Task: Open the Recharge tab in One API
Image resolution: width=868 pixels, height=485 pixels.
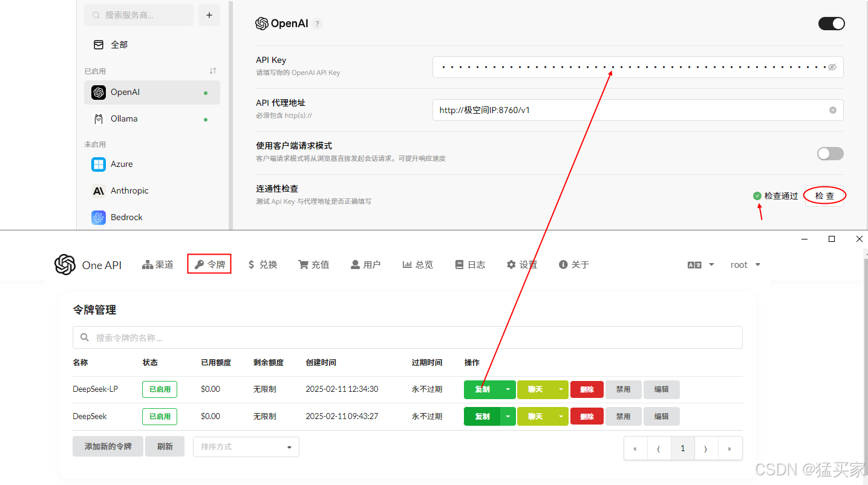Action: pyautogui.click(x=314, y=265)
